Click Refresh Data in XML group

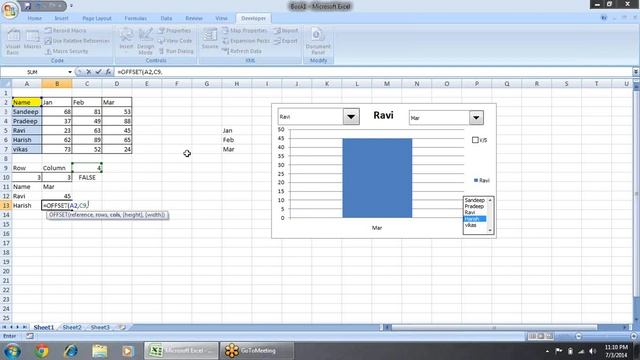(242, 51)
